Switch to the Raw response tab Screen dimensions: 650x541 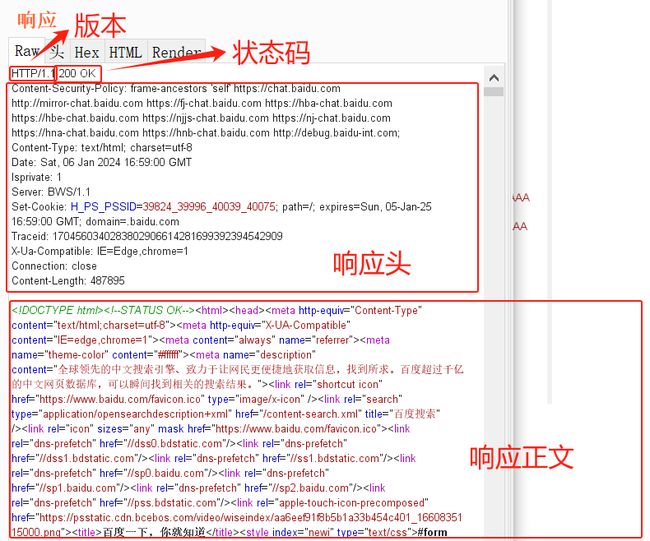[x=26, y=51]
